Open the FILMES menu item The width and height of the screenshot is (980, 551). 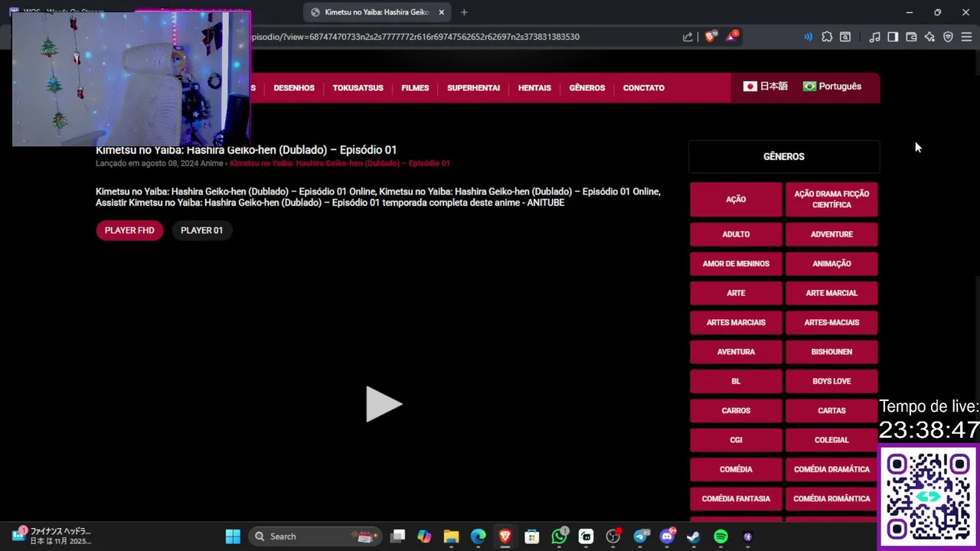point(415,88)
